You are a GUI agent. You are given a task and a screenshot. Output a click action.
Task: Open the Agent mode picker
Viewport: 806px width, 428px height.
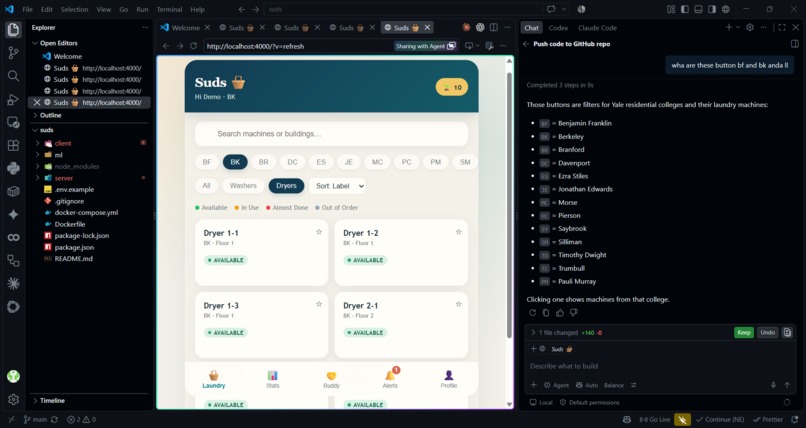(556, 385)
